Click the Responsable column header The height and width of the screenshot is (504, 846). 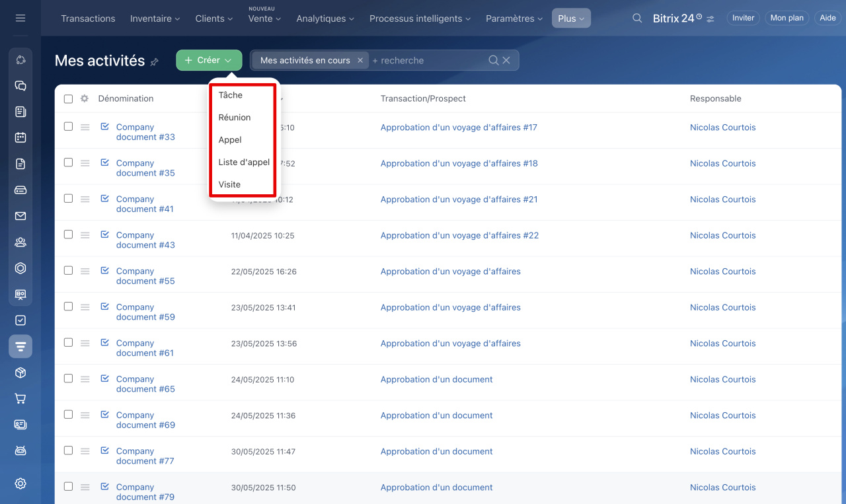point(716,98)
